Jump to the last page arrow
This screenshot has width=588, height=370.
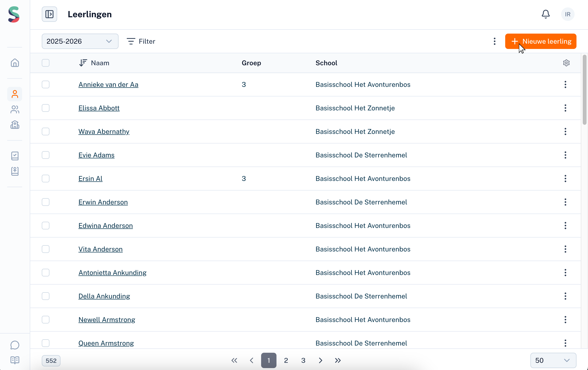[x=338, y=360]
